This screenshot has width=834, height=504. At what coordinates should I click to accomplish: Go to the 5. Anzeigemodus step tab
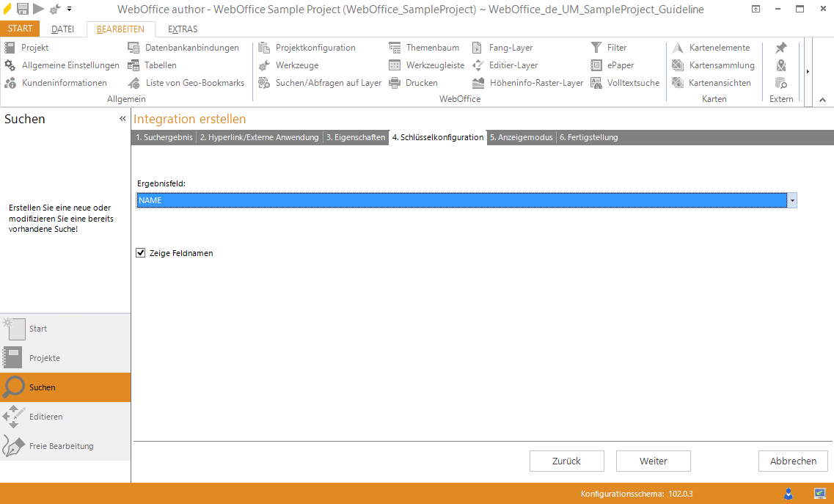pyautogui.click(x=521, y=137)
